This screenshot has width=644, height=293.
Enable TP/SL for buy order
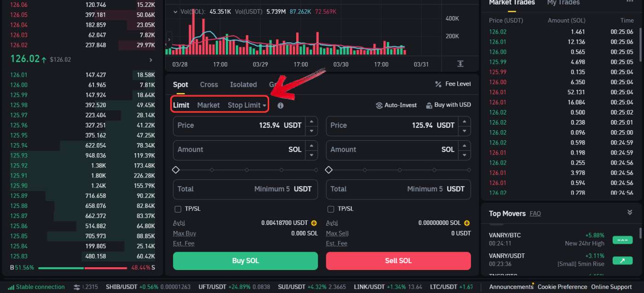point(178,209)
